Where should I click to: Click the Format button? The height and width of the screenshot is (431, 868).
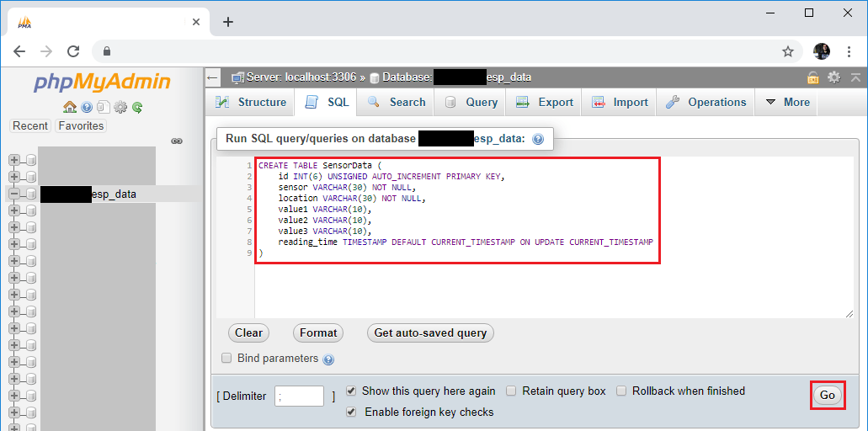[318, 333]
